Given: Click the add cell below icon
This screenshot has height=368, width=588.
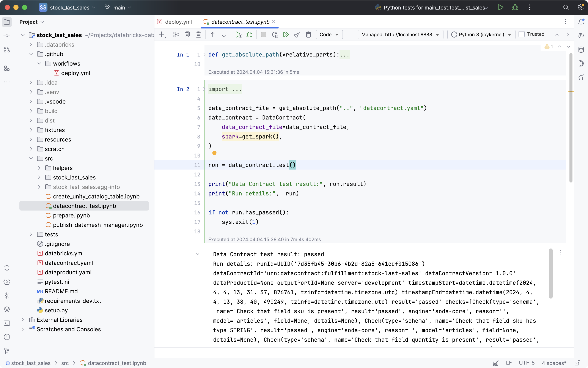Looking at the screenshot, I should click(162, 35).
